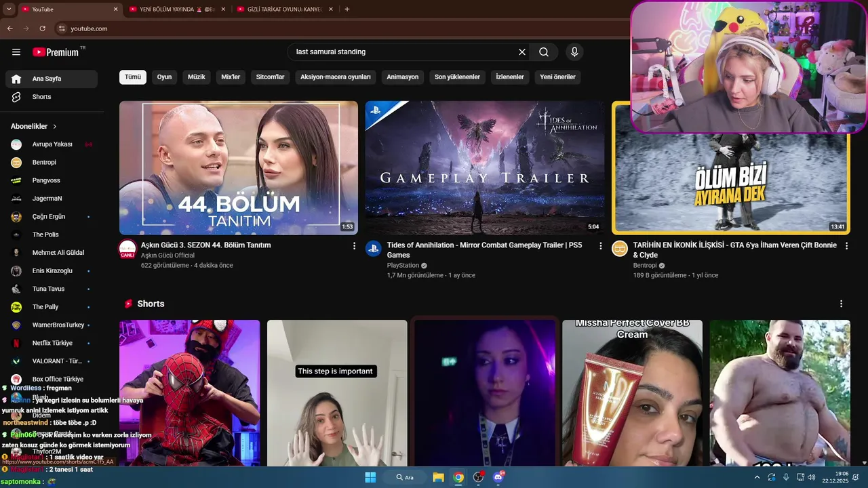This screenshot has height=488, width=868.
Task: Select the Animasyon filter chip
Action: (403, 77)
